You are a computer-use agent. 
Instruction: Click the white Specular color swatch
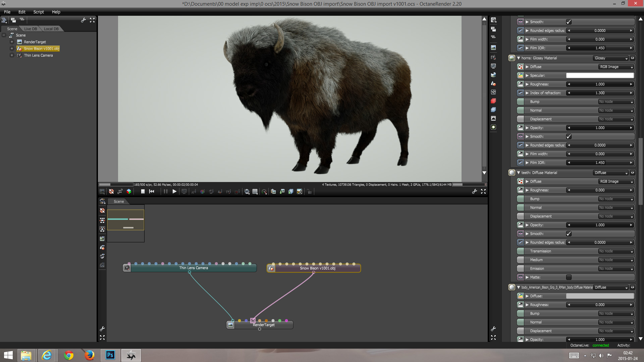click(x=600, y=75)
